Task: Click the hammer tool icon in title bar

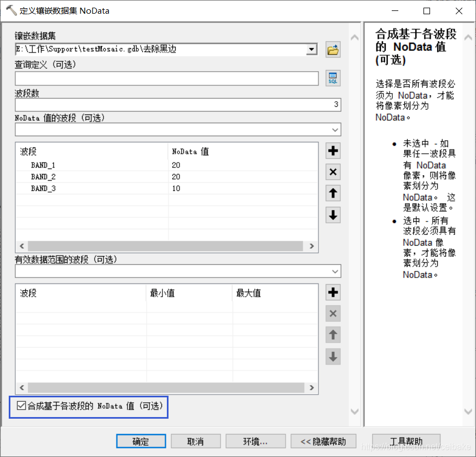Action: (11, 10)
